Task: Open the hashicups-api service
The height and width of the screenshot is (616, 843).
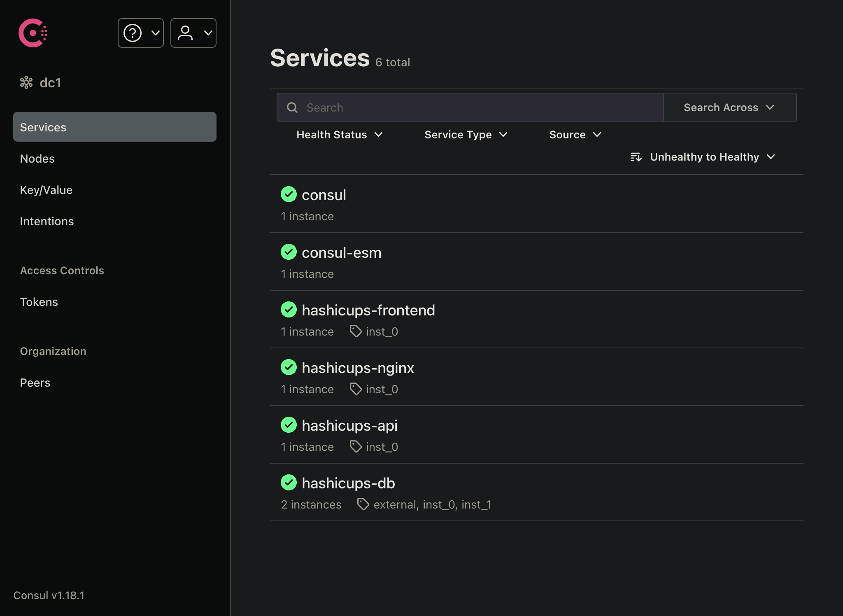Action: [349, 425]
